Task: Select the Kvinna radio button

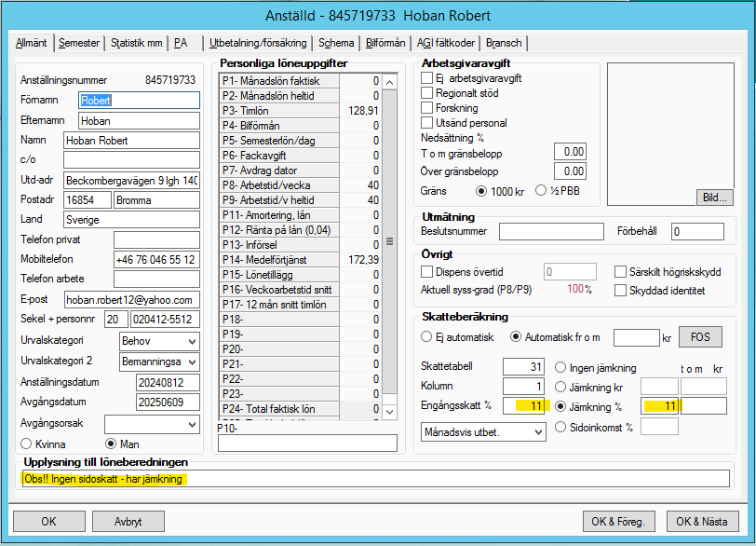Action: coord(27,444)
